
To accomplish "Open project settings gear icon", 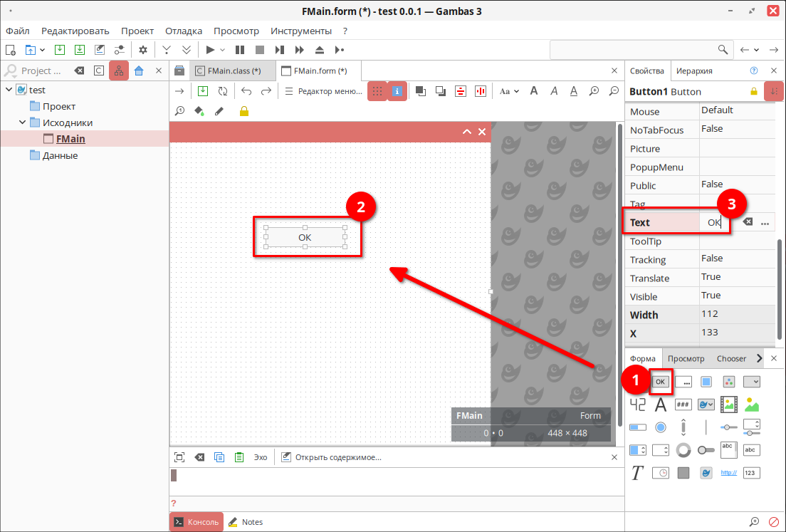I will tap(143, 50).
